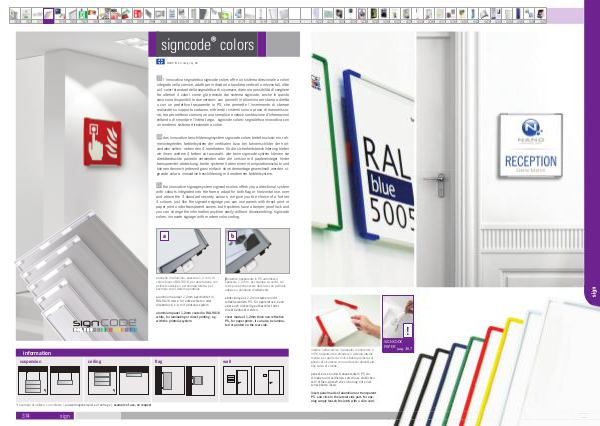
Task: Click detail image 'a' of frame corner
Action: tap(188, 251)
